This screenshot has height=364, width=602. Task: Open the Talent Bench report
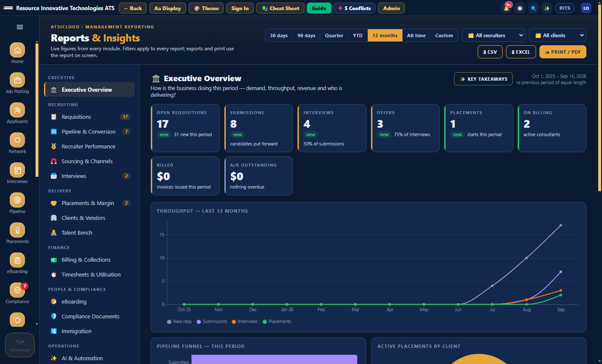[90, 233]
